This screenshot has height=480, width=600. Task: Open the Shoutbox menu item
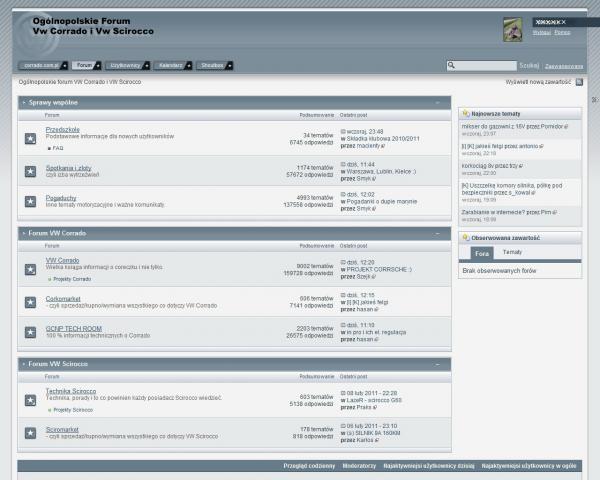212,65
